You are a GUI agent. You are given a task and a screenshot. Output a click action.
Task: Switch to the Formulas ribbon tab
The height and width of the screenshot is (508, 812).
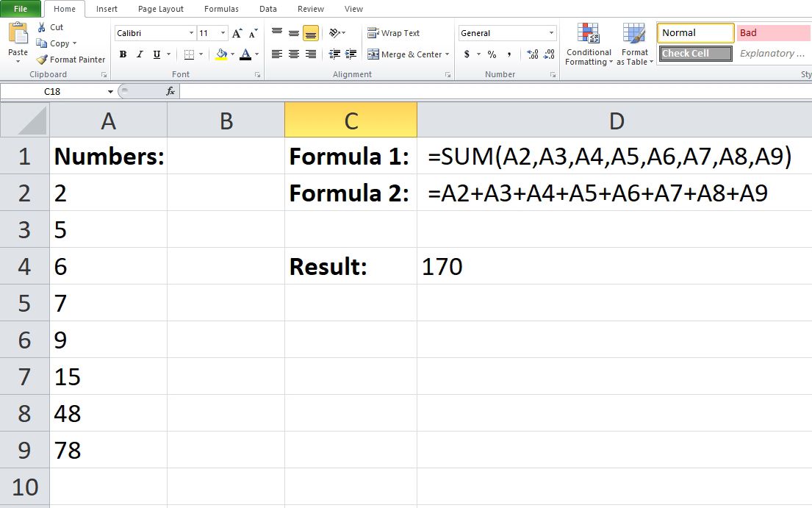tap(220, 9)
